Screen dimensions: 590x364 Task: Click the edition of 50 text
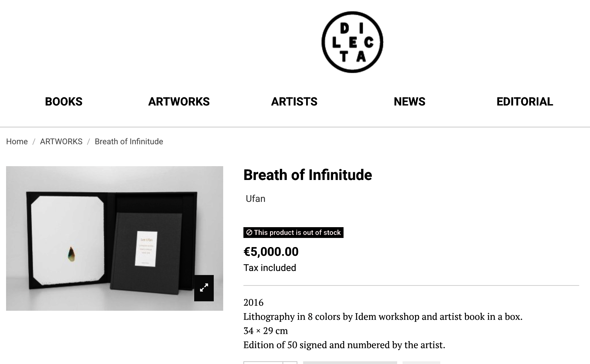pos(344,345)
